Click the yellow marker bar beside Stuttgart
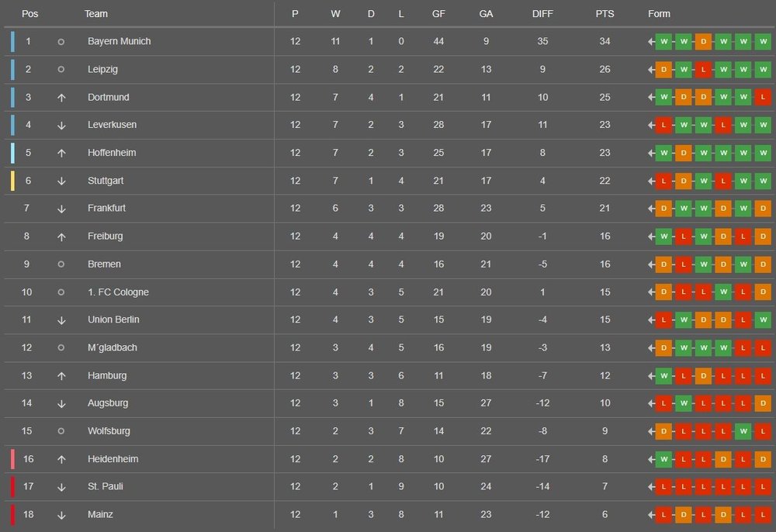Screen dimensions: 776x532 pyautogui.click(x=12, y=181)
